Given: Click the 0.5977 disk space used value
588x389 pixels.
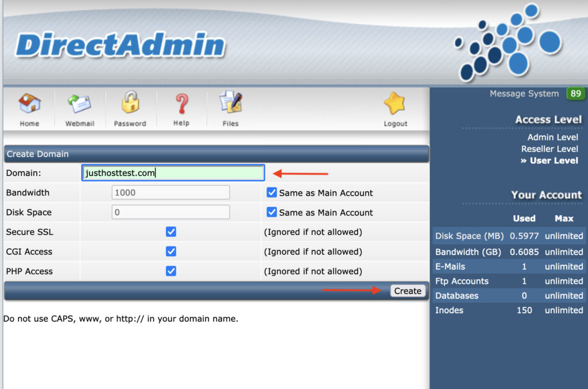Looking at the screenshot, I should pyautogui.click(x=524, y=236).
